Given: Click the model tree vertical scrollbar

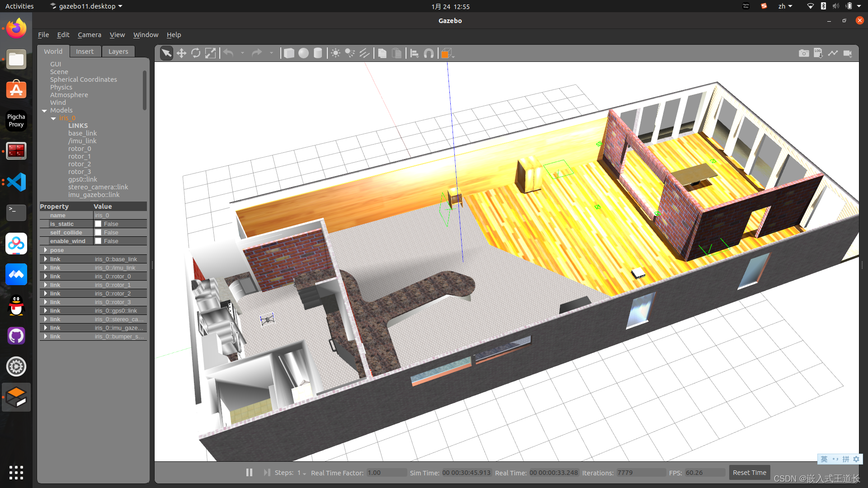Looking at the screenshot, I should click(145, 90).
